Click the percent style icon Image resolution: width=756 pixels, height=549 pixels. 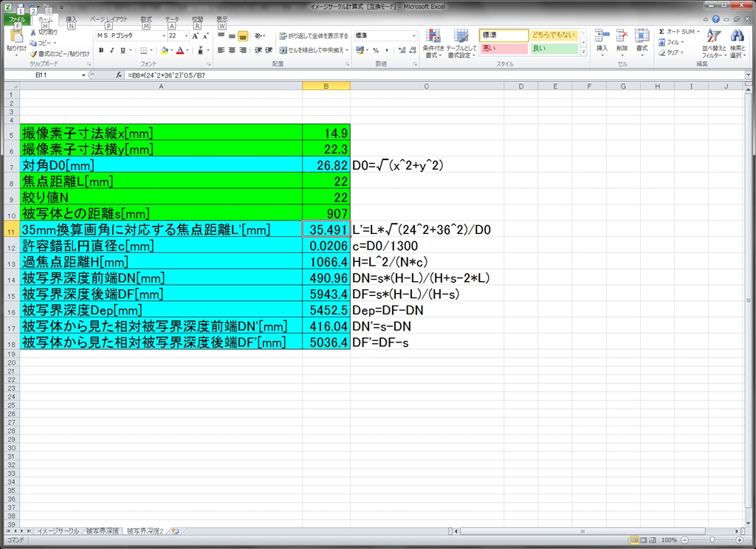376,50
